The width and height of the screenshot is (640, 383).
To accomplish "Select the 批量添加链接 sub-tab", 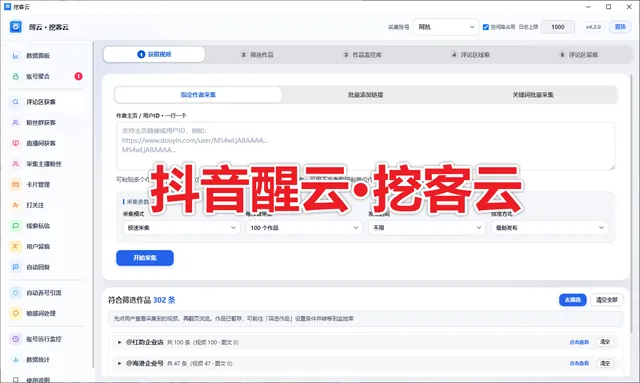I will (365, 95).
